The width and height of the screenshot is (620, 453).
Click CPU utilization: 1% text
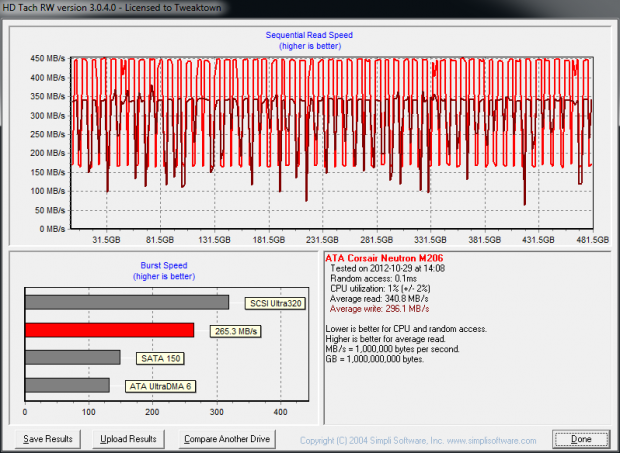coord(380,289)
